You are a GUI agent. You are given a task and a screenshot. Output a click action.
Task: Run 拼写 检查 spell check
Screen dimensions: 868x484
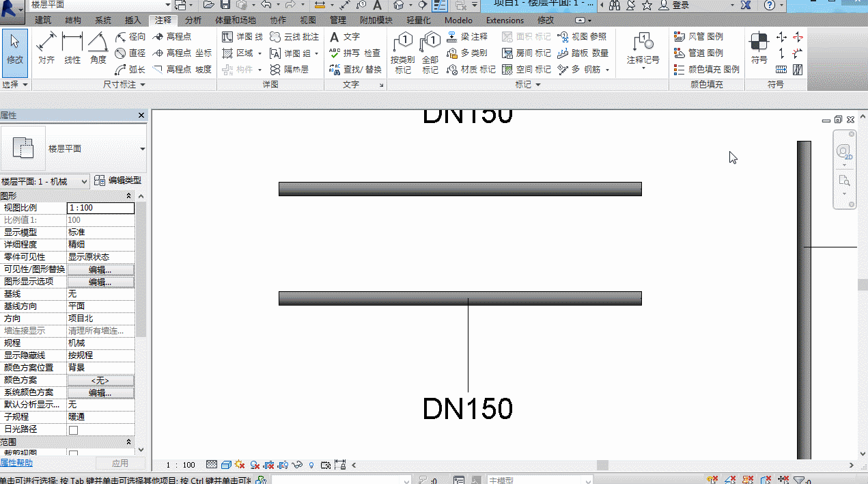tap(354, 53)
